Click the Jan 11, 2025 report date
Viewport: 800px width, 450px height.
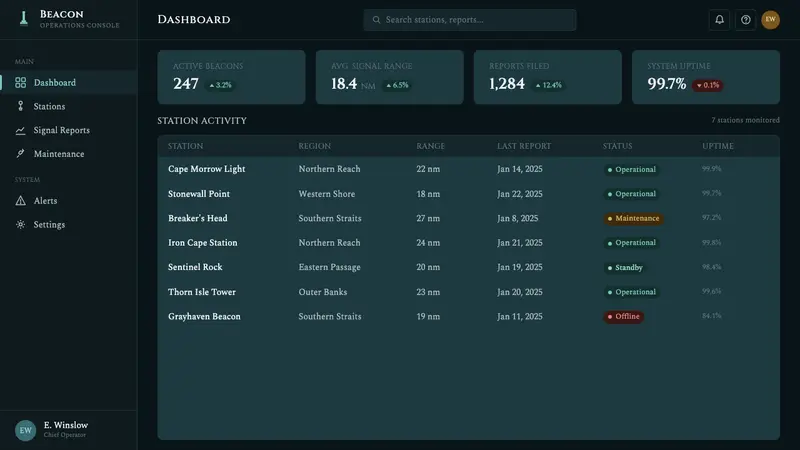(520, 316)
